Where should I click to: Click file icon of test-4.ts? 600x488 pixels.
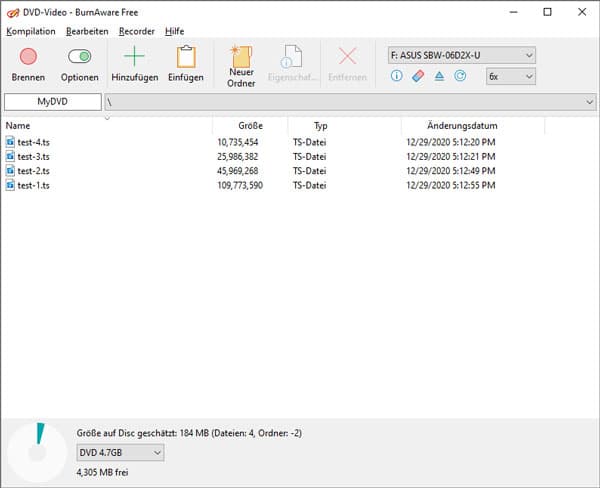(10, 142)
